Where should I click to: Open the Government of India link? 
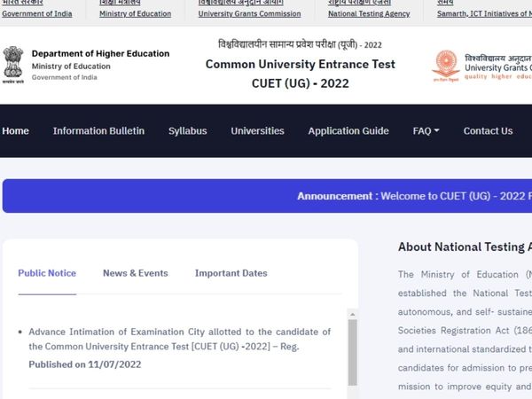37,14
